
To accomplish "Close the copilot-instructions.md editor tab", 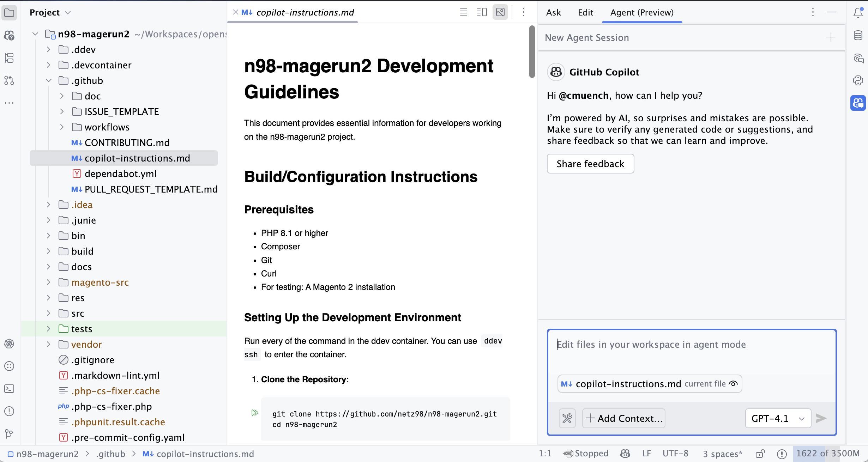I will pos(236,12).
